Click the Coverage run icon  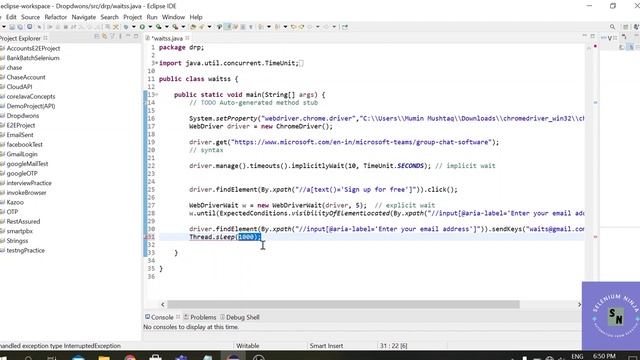coord(158,27)
